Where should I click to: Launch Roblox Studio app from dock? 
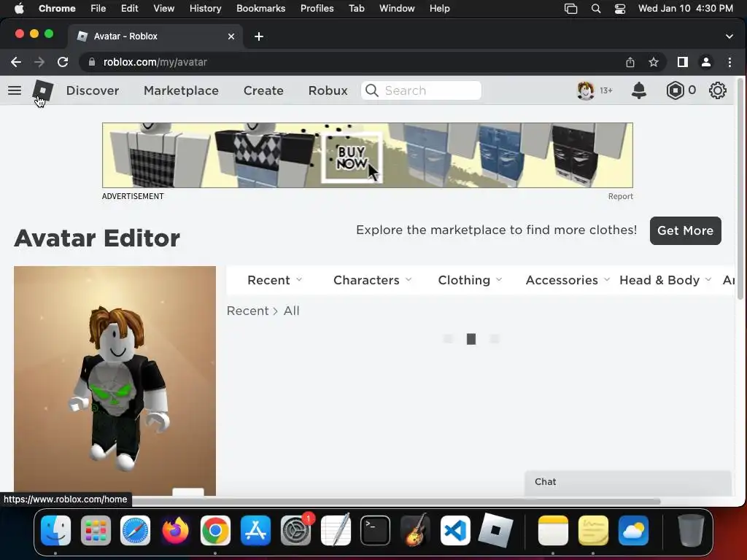(x=495, y=530)
